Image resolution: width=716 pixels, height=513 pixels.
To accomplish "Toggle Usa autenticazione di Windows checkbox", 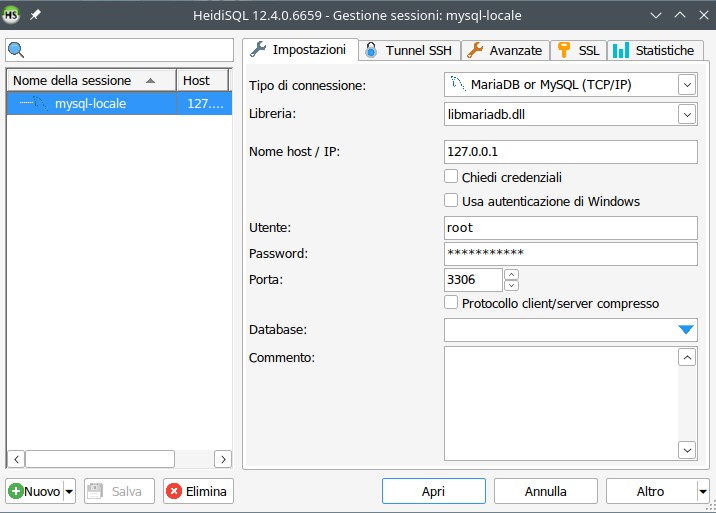I will (x=451, y=201).
